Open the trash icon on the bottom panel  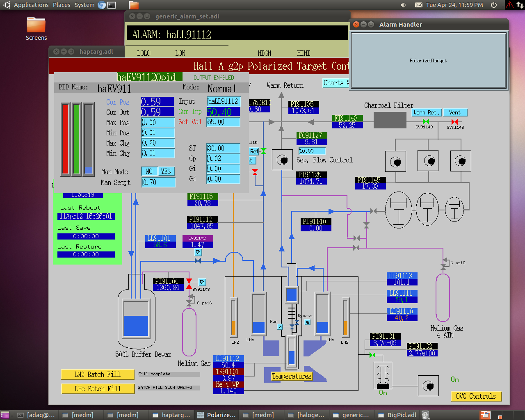point(425,415)
